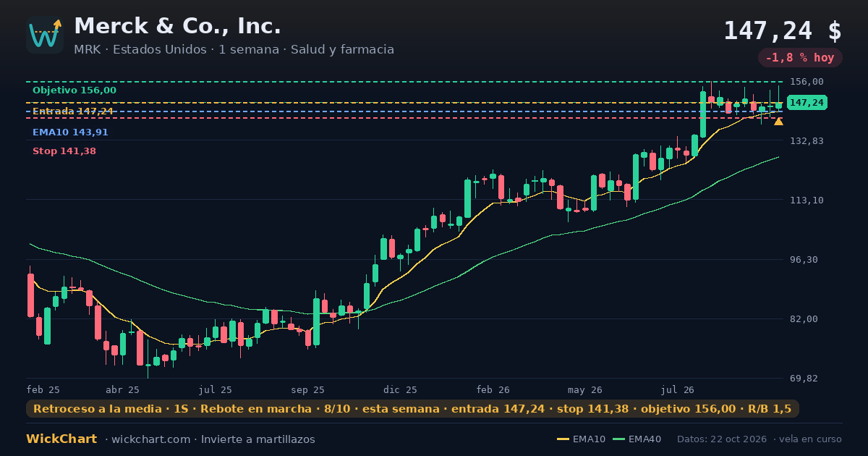Click the feb 25 date label
The height and width of the screenshot is (456, 868).
click(43, 389)
